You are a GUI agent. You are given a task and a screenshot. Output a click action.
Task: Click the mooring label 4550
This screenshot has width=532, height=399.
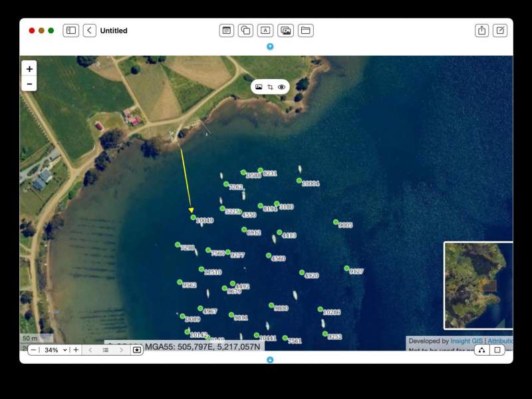click(x=249, y=215)
